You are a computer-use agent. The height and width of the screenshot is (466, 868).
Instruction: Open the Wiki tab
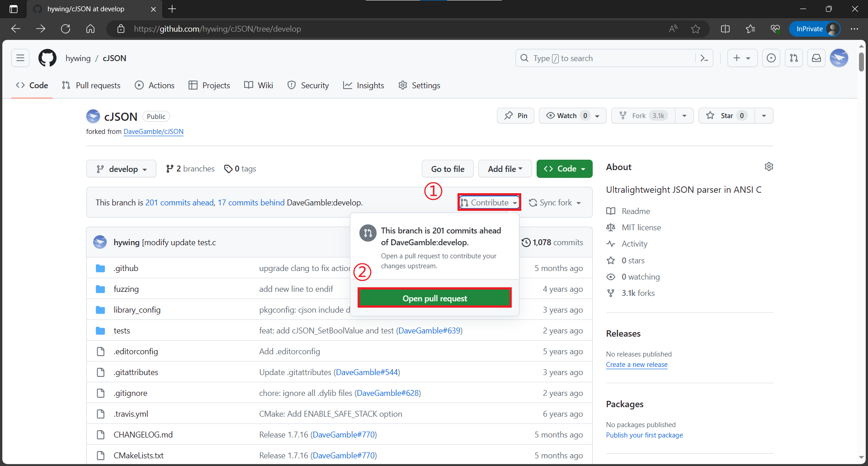[259, 85]
